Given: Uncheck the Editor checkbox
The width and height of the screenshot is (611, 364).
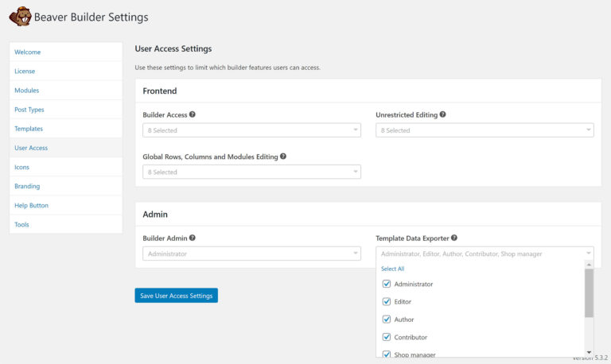Looking at the screenshot, I should (x=387, y=302).
